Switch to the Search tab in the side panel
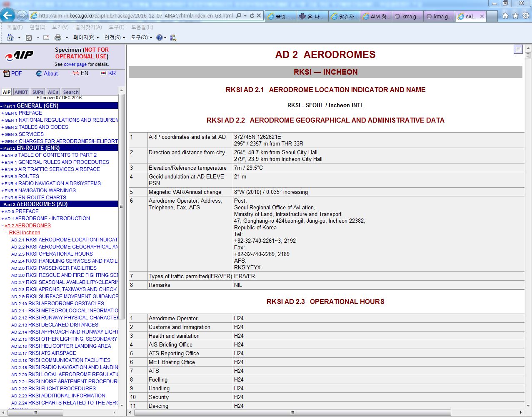Screen dimensions: 532x417 71,92
